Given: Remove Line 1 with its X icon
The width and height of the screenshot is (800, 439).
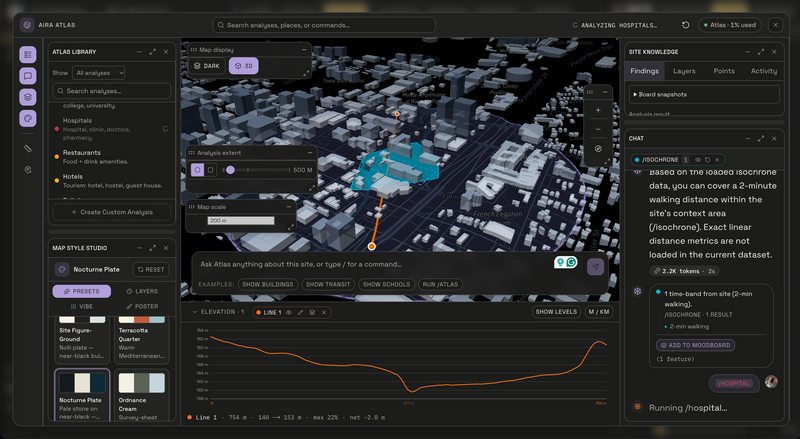Looking at the screenshot, I should (323, 312).
